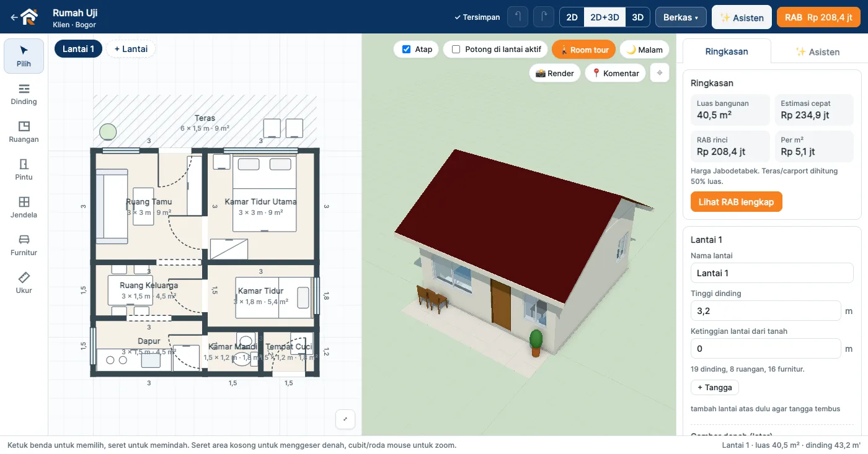Click the Tersimpan saved status
Viewport: 868px width, 454px height.
pos(477,17)
